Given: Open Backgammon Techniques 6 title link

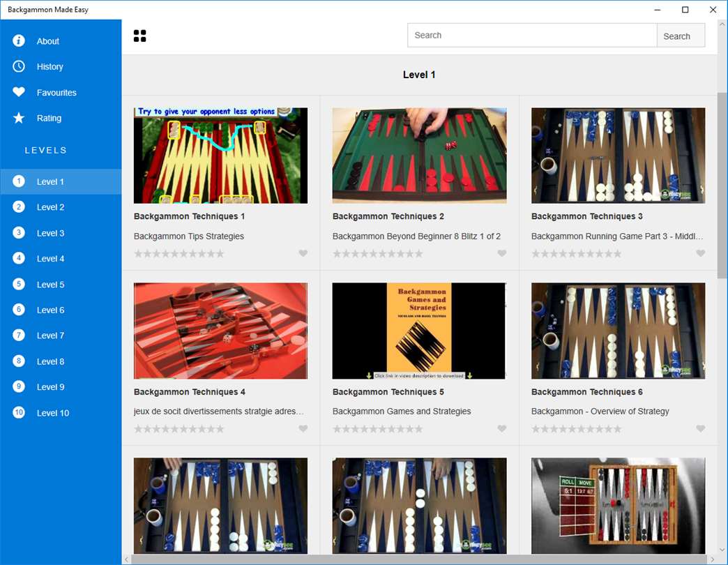Looking at the screenshot, I should coord(587,392).
